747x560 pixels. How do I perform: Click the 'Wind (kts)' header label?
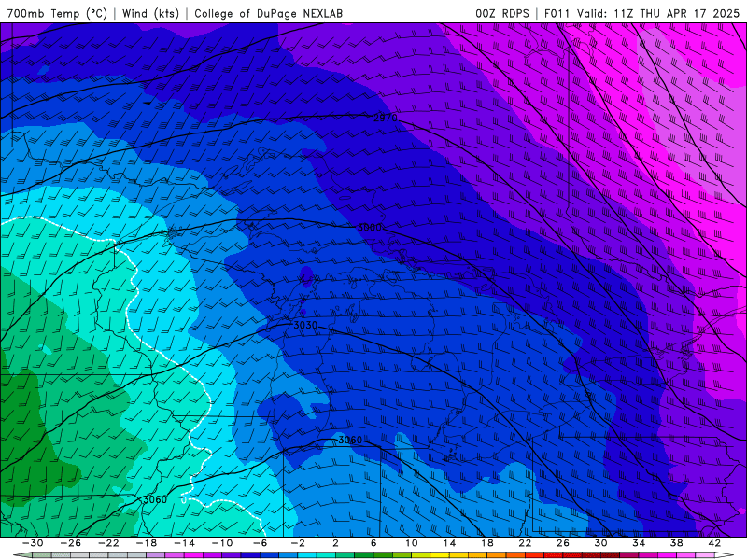point(150,13)
